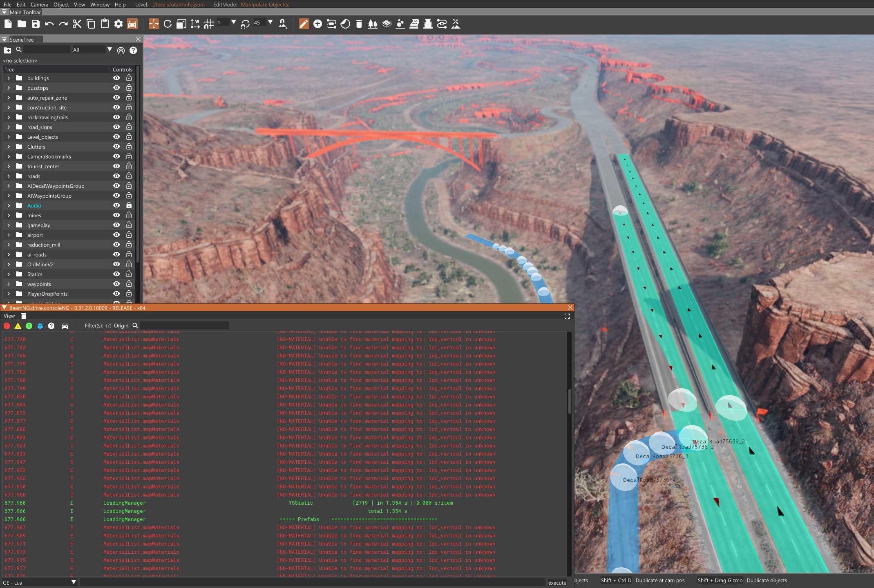Select the Forest Editor trees tool

point(372,24)
